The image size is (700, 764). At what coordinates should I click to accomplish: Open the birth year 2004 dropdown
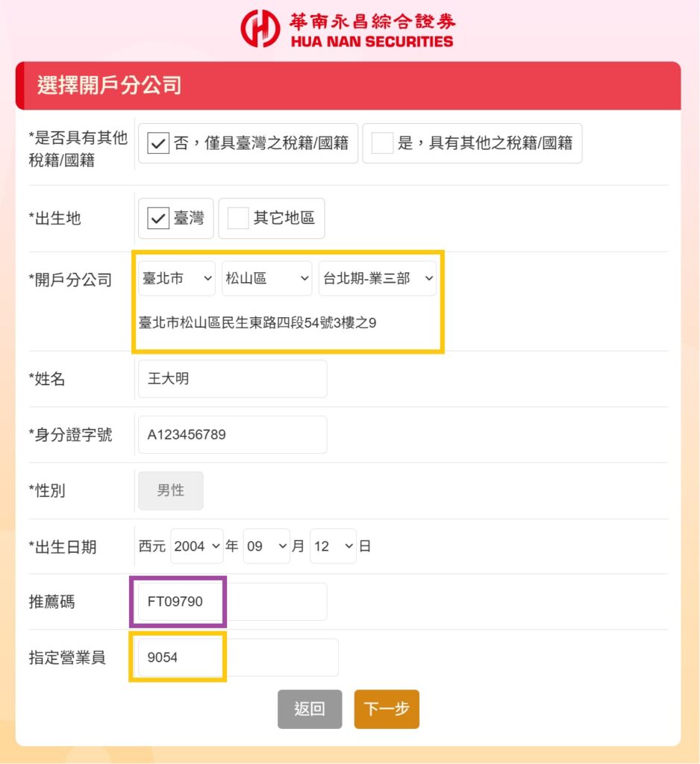pos(197,546)
